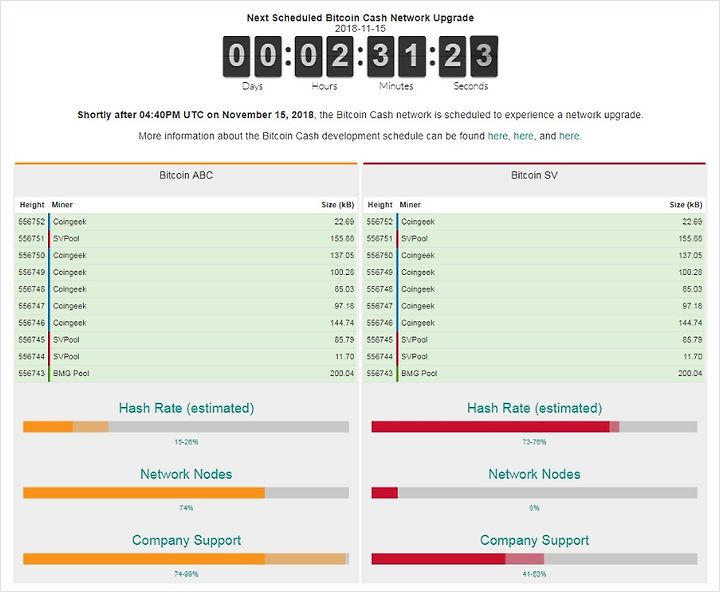Select block height 556750 in Bitcoin ABC table
Image resolution: width=720 pixels, height=592 pixels.
pos(32,255)
